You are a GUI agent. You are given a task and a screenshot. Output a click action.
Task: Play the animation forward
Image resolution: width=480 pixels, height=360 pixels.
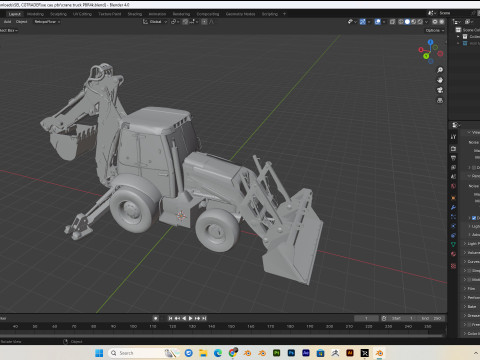click(x=191, y=318)
